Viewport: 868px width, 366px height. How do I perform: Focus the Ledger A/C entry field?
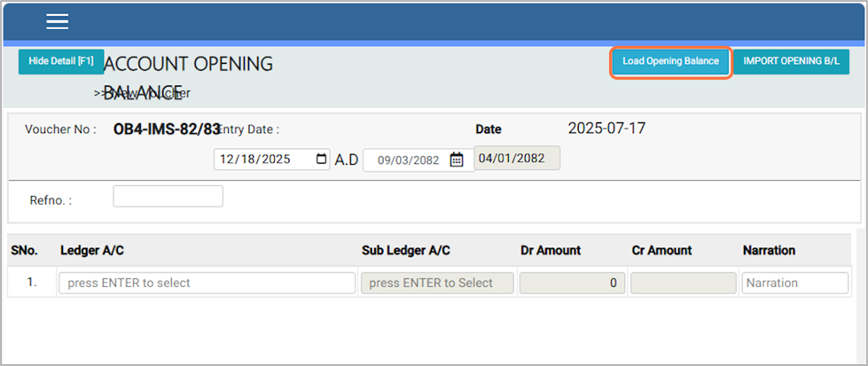(207, 284)
